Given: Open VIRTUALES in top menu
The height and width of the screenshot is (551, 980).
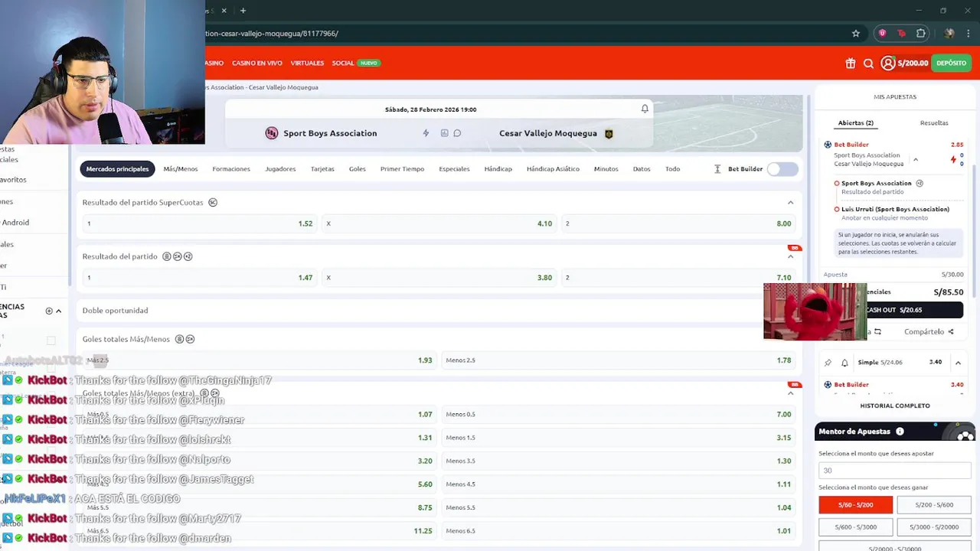Looking at the screenshot, I should click(x=307, y=64).
